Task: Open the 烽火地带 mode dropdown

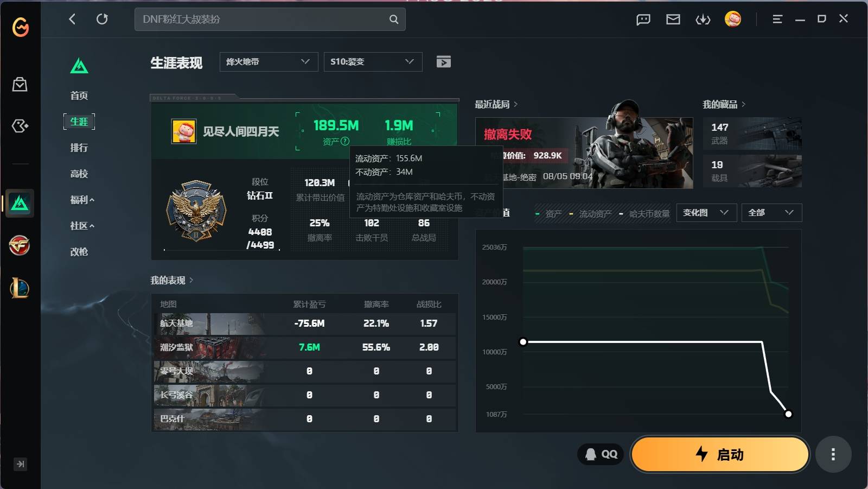Action: (269, 62)
